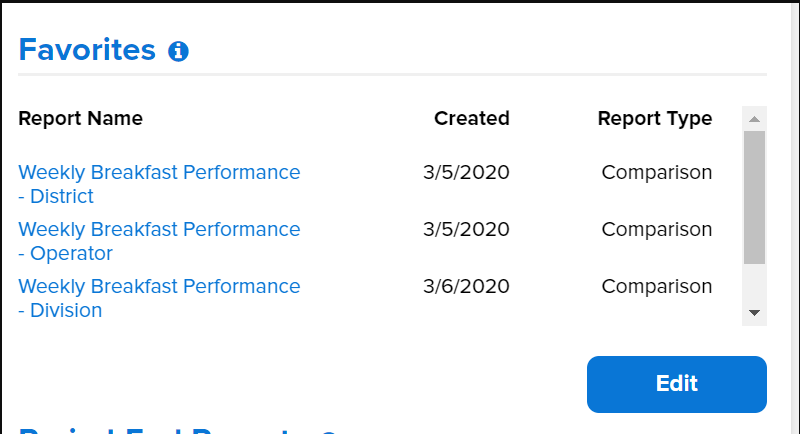Click Comparison type in the Division row
The width and height of the screenshot is (800, 434).
[x=656, y=287]
